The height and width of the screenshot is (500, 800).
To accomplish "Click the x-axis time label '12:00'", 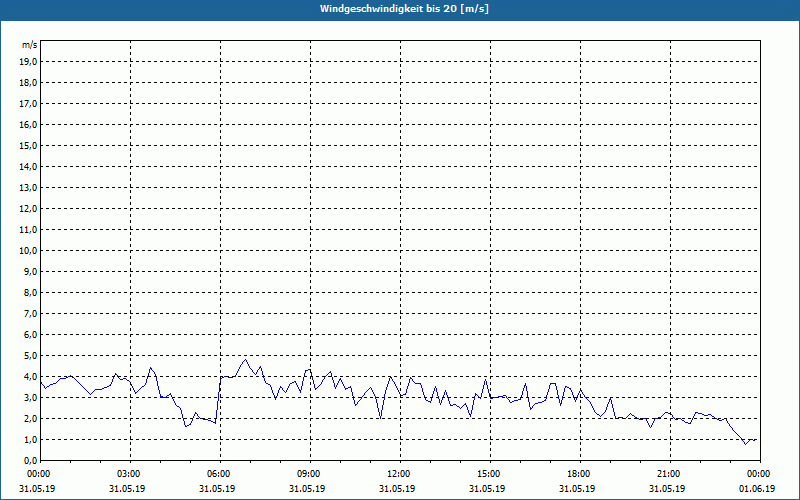I will point(400,474).
